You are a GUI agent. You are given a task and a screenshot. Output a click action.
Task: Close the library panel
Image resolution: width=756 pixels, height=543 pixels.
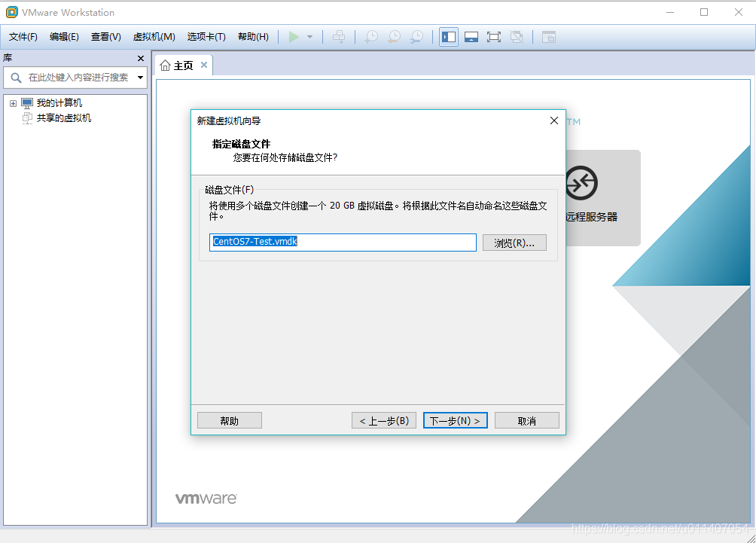[x=141, y=58]
